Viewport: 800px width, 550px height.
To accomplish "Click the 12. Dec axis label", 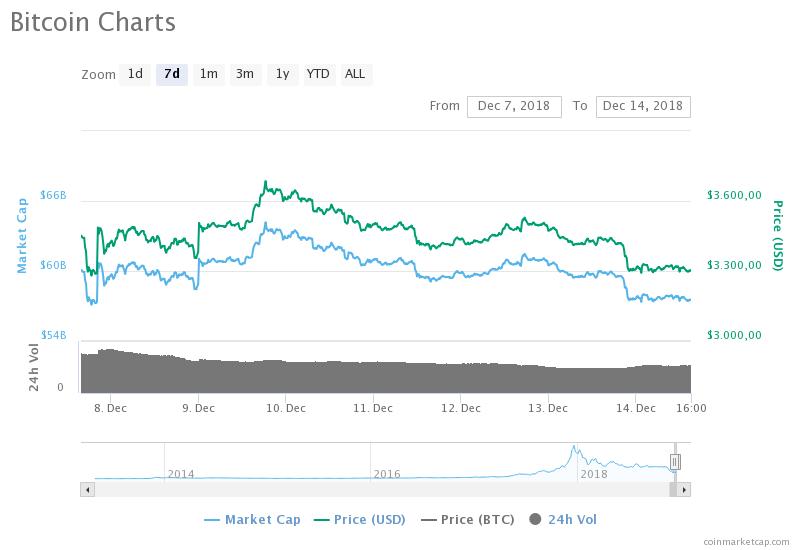I will 461,409.
